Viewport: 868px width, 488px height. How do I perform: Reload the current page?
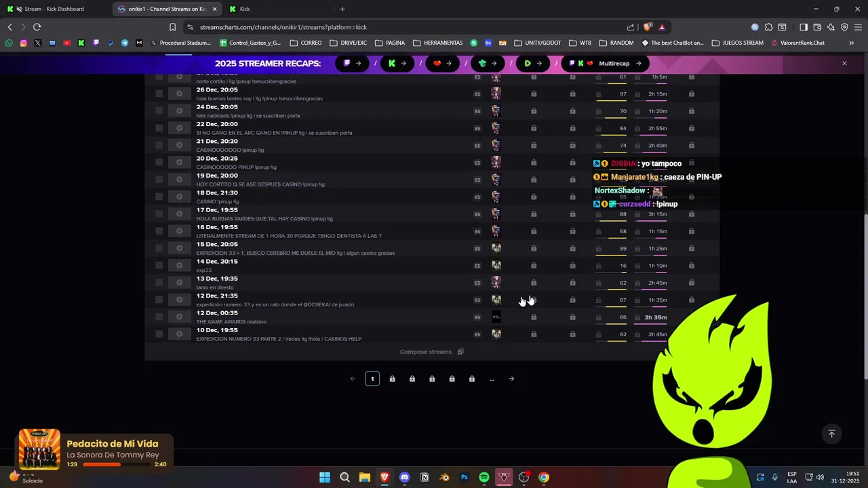point(37,27)
